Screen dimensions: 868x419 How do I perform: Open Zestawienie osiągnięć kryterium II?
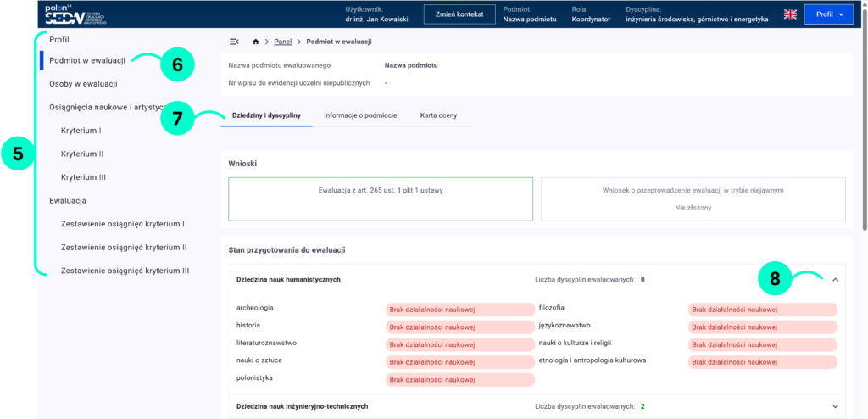(x=124, y=248)
